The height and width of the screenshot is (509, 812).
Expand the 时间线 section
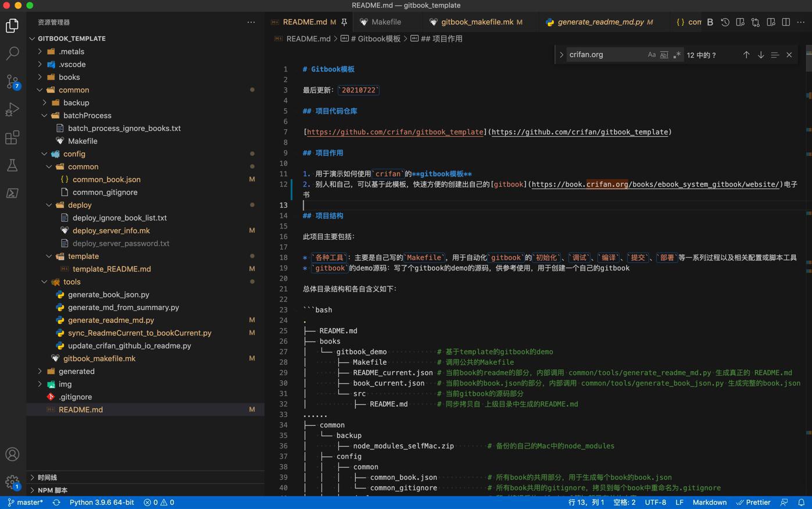coord(145,477)
